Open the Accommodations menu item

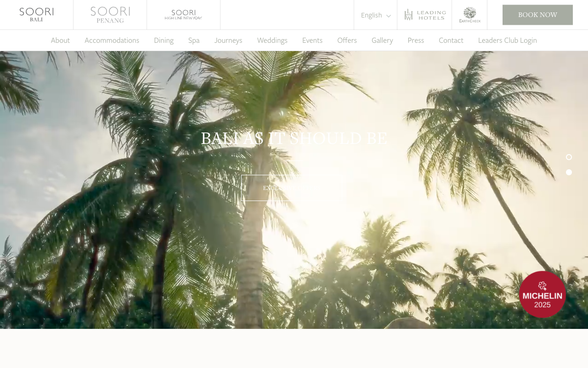[112, 40]
